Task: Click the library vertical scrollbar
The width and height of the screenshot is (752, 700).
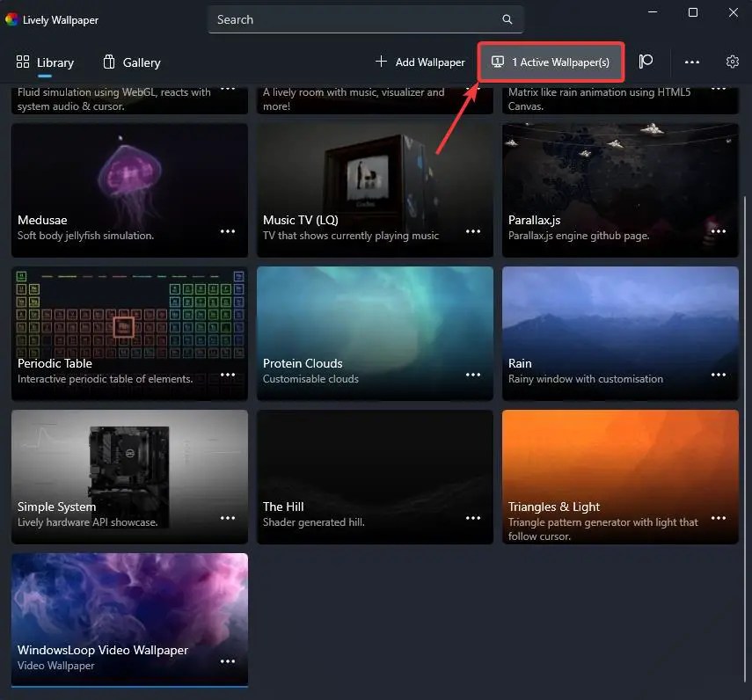Action: point(745,439)
